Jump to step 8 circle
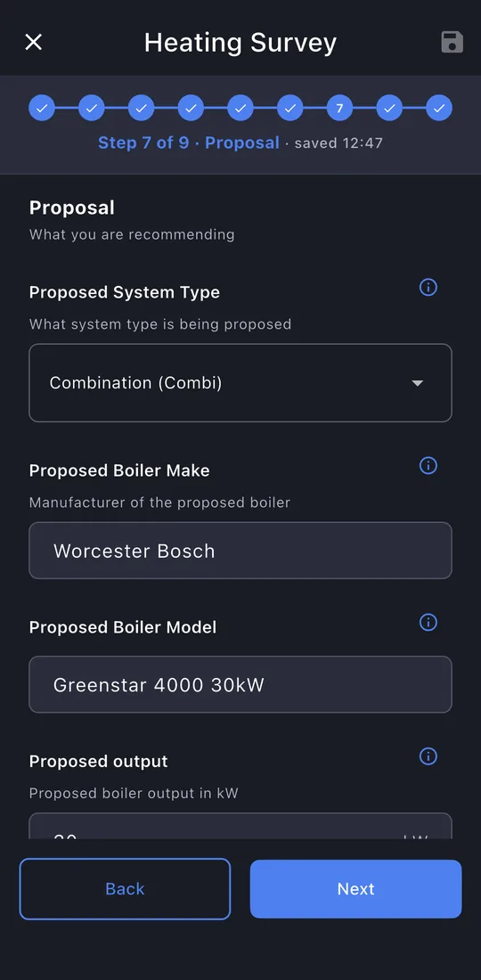The image size is (481, 980). (389, 108)
